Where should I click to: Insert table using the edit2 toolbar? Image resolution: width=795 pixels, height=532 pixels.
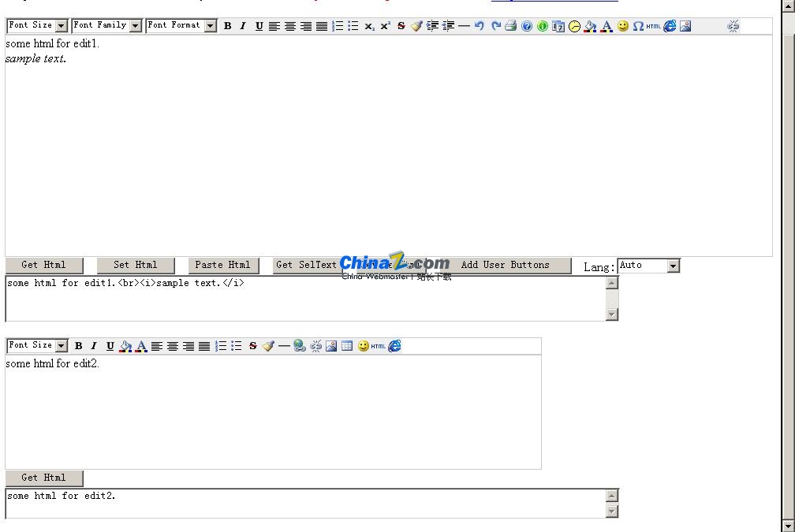click(347, 346)
